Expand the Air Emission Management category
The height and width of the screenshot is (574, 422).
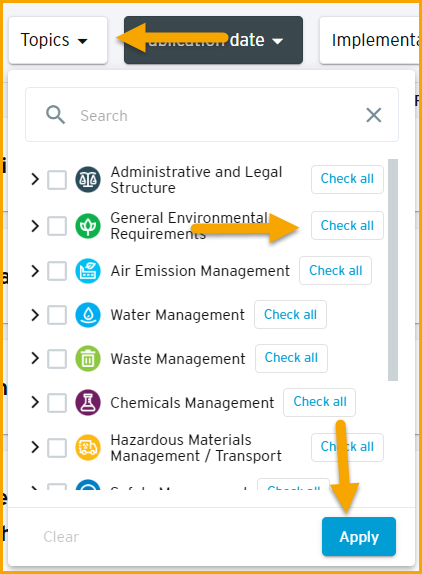click(35, 271)
